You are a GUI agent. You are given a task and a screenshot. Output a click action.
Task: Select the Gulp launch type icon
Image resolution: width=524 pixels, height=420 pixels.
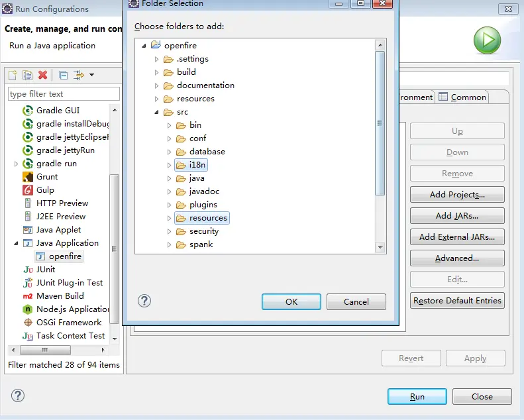pos(28,189)
